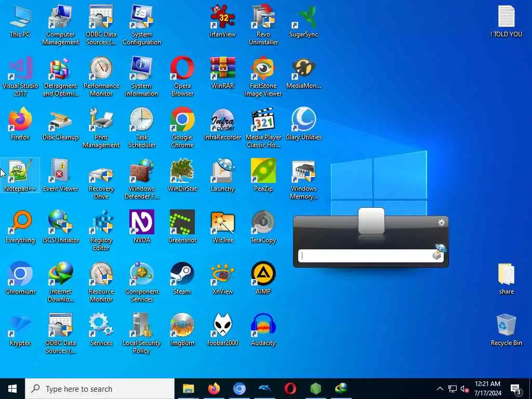
Task: Show hidden system tray icons
Action: (x=440, y=389)
